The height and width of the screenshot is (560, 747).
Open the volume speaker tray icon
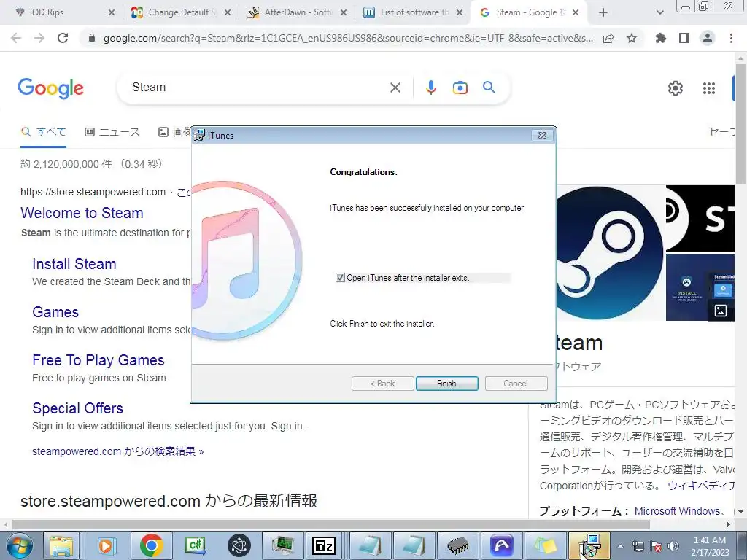[673, 546]
